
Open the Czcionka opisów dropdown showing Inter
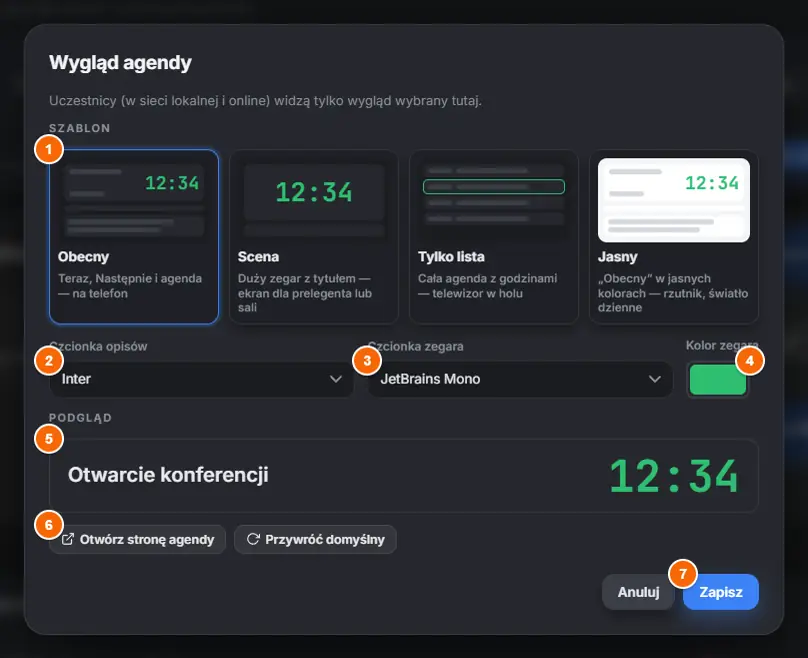pos(201,379)
